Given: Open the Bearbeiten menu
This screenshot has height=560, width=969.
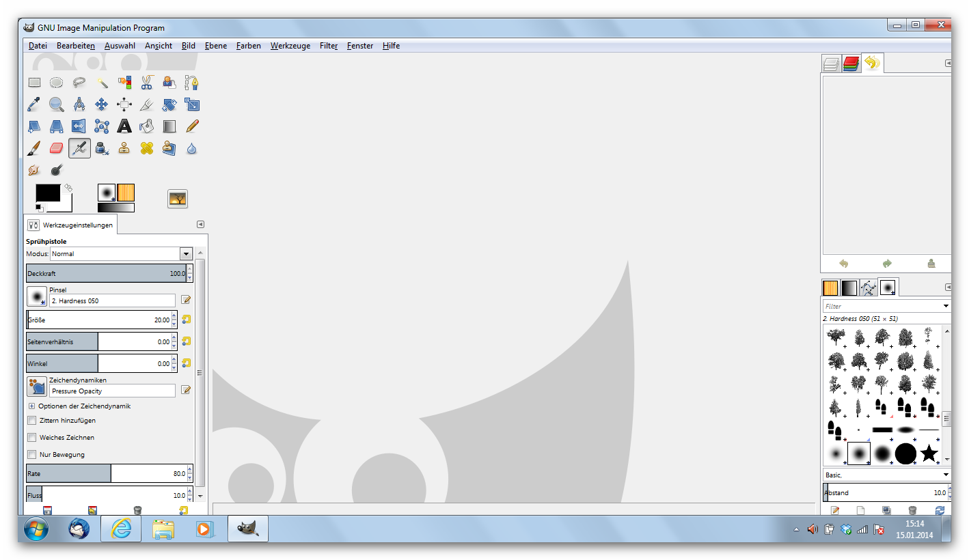Looking at the screenshot, I should pos(76,46).
